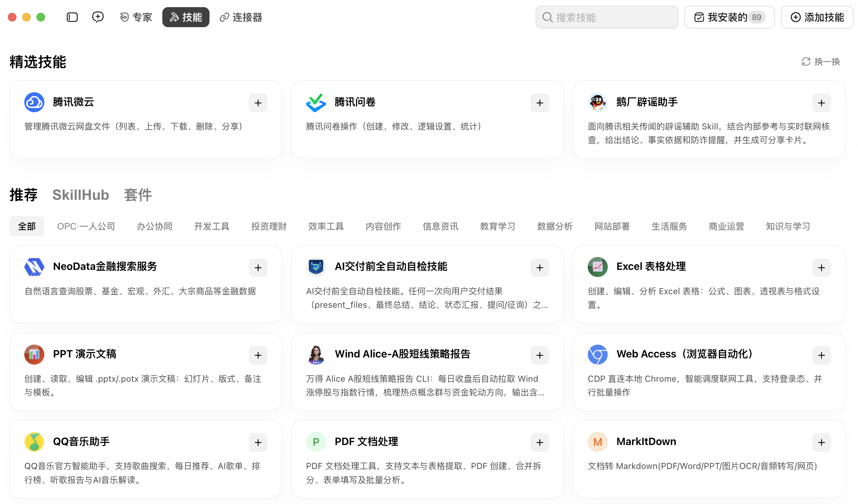Add PDF 文档处理 with plus button
Screen dimensions: 858x504
pos(540,443)
